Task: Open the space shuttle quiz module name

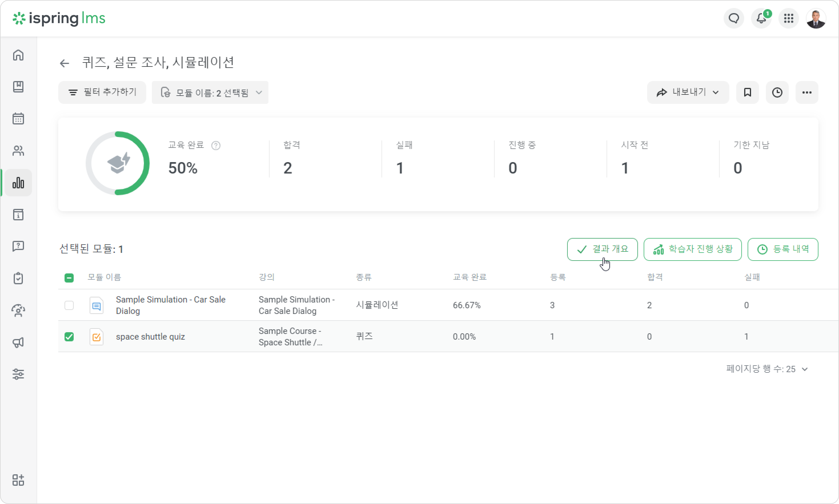Action: tap(150, 337)
